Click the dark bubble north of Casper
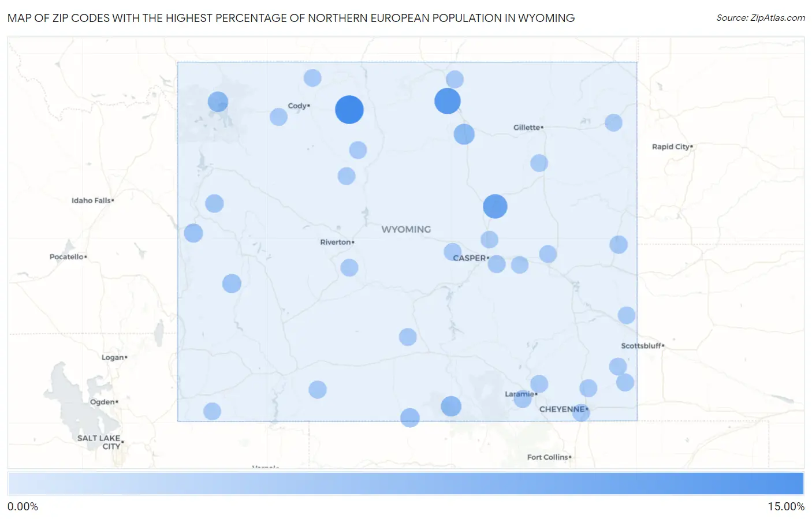Viewport: 812px width, 519px height. 495,206
